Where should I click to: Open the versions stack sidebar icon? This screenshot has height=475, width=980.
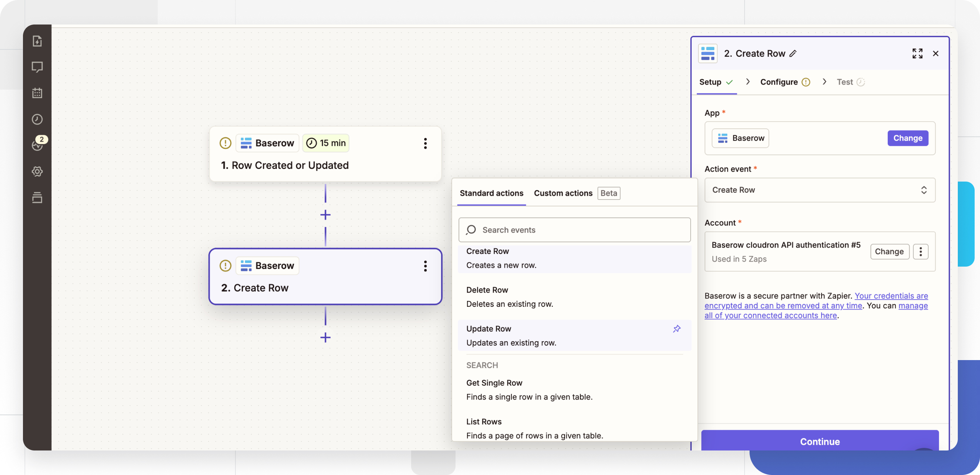[x=37, y=198]
